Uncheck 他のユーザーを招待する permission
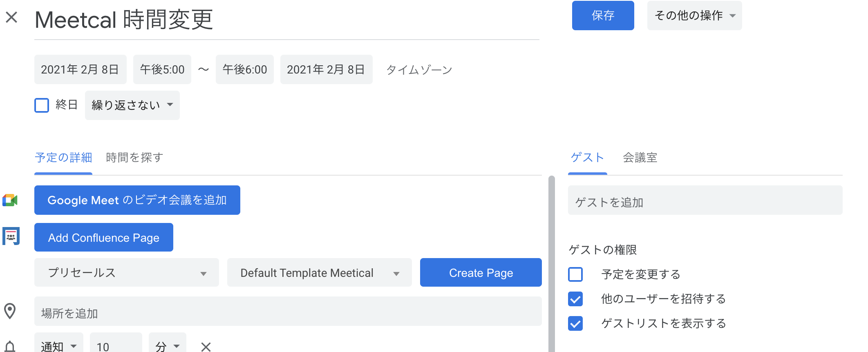Screen dimensions: 868x352 click(575, 299)
